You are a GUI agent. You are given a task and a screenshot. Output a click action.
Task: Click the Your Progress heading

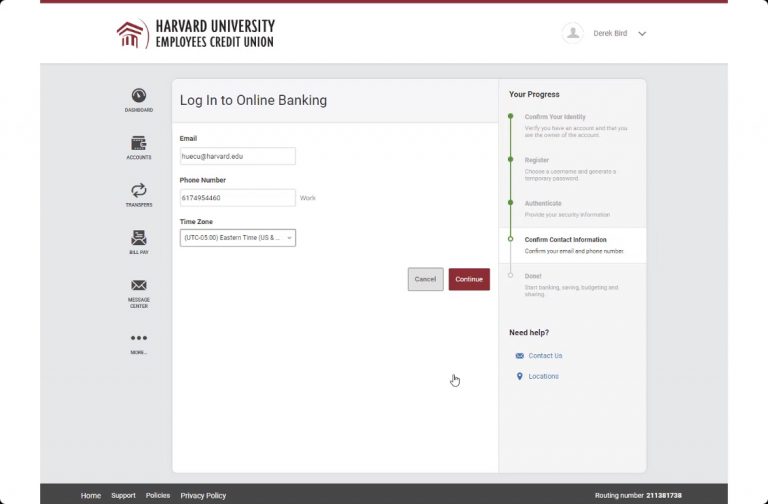(x=534, y=94)
